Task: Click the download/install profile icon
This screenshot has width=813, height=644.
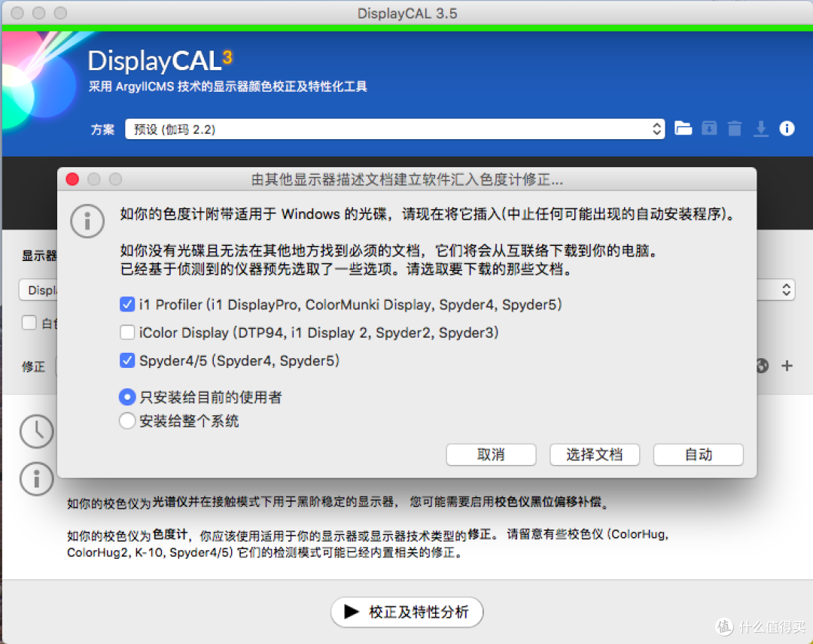Action: pyautogui.click(x=760, y=129)
